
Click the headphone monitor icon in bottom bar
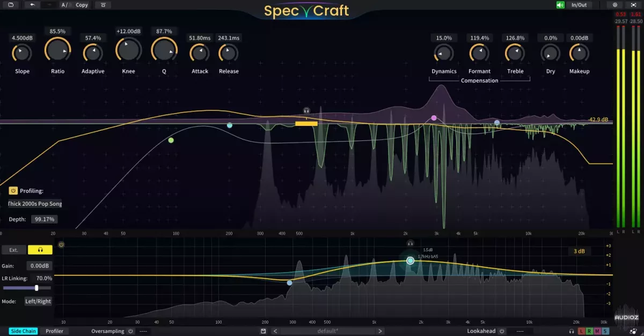[572, 331]
